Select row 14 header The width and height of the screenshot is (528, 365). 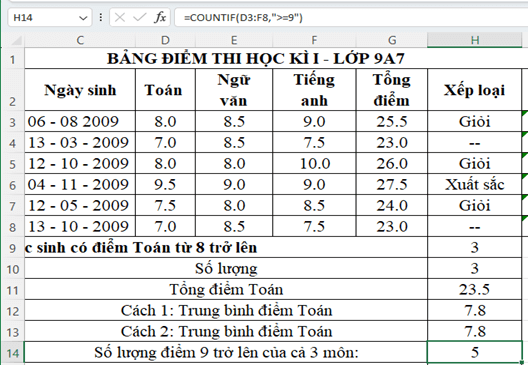[12, 353]
